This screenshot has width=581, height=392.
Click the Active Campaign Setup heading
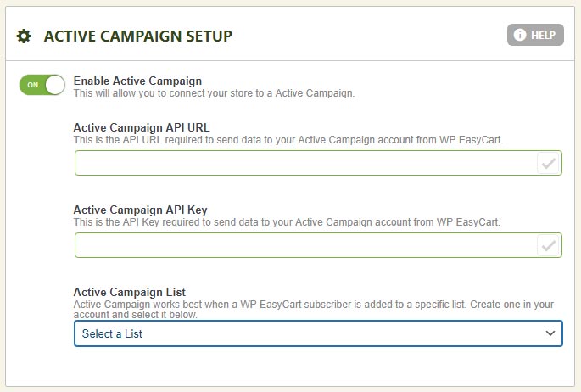click(x=138, y=36)
